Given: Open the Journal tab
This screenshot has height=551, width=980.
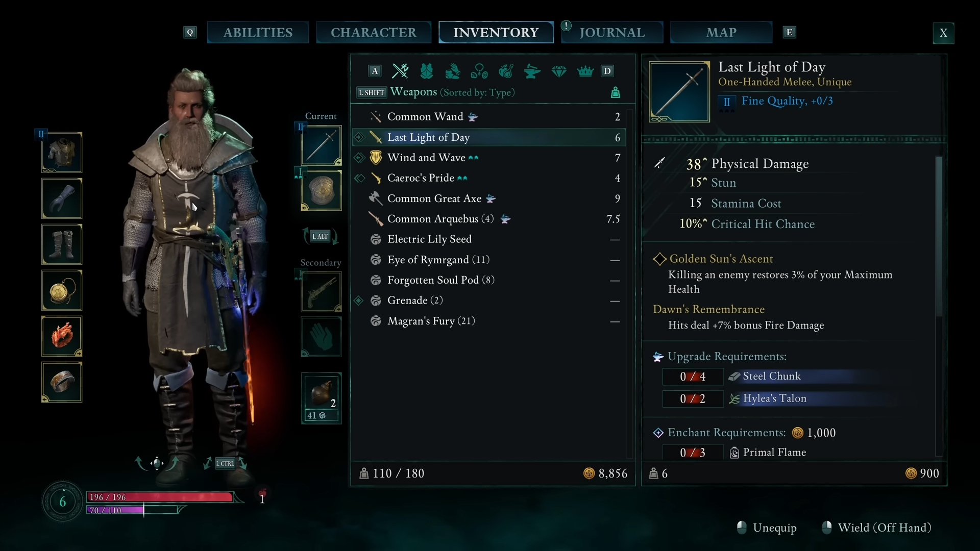Looking at the screenshot, I should [x=612, y=32].
